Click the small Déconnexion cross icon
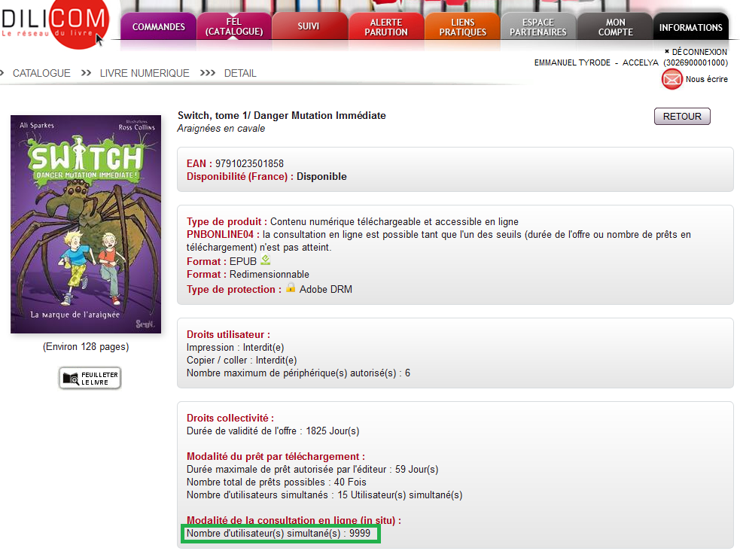 tap(667, 52)
